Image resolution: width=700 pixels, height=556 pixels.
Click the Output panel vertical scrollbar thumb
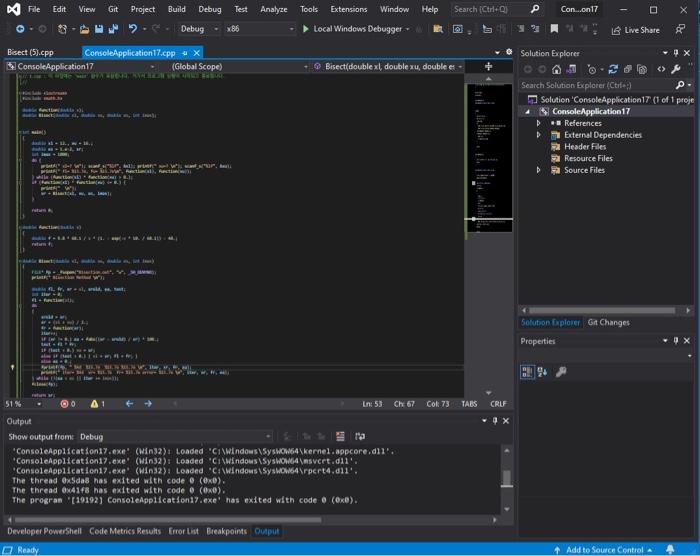pos(507,478)
